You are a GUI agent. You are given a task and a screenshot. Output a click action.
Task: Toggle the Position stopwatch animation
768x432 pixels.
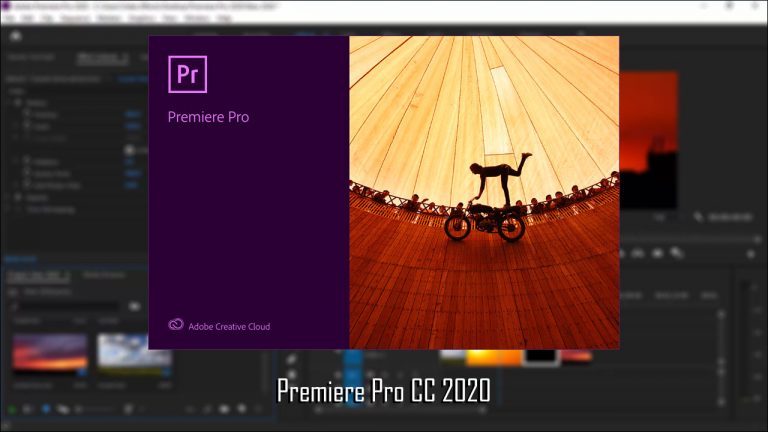coord(27,114)
